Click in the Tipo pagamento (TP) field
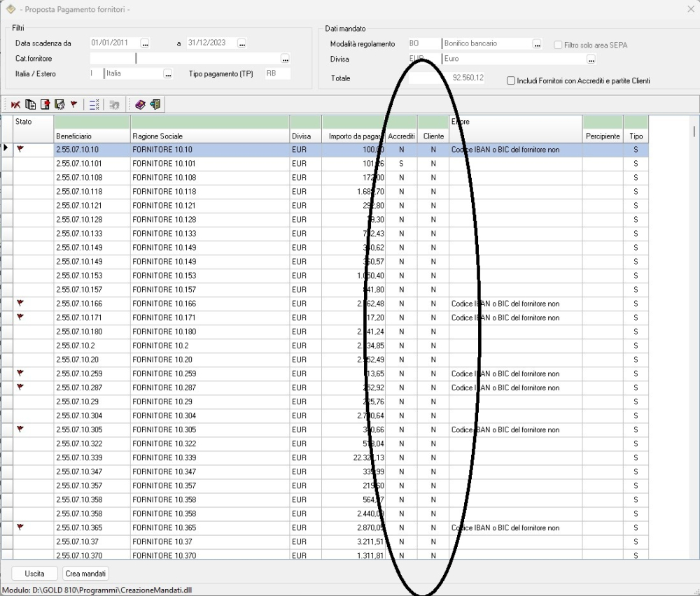700x596 pixels. [x=276, y=73]
